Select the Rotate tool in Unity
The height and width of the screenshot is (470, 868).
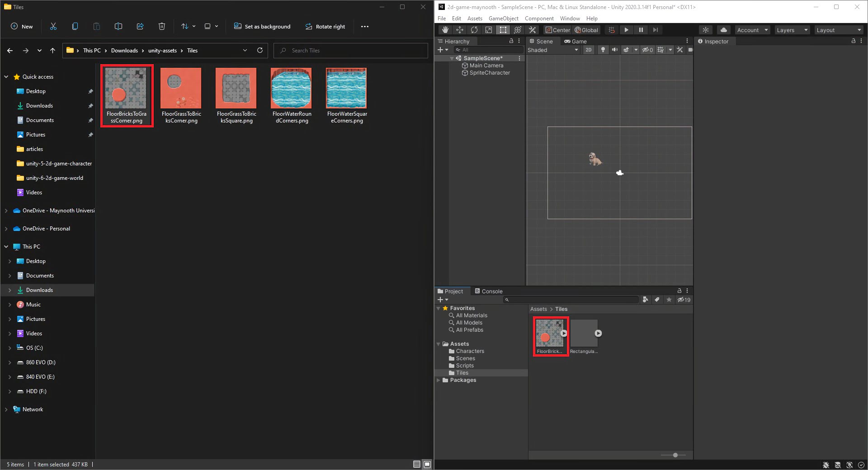474,30
